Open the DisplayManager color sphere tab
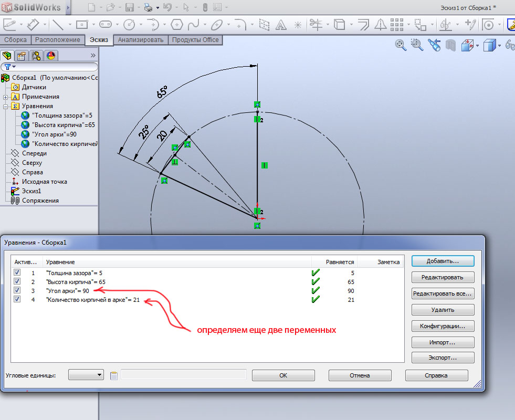The width and height of the screenshot is (515, 420). coord(51,56)
